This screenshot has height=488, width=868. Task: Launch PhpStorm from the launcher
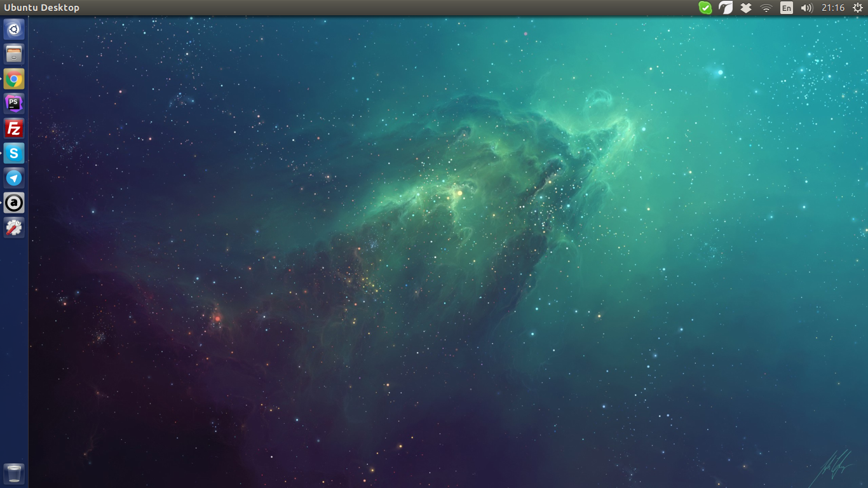click(14, 104)
